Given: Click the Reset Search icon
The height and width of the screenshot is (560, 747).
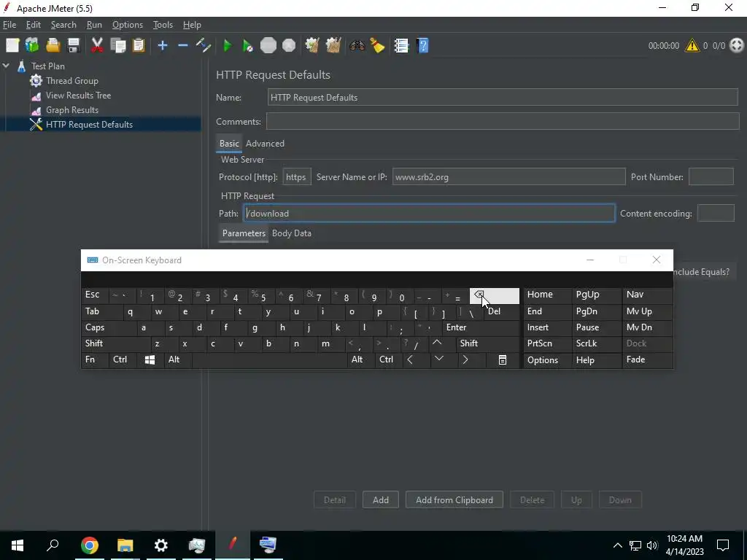Looking at the screenshot, I should tap(377, 46).
